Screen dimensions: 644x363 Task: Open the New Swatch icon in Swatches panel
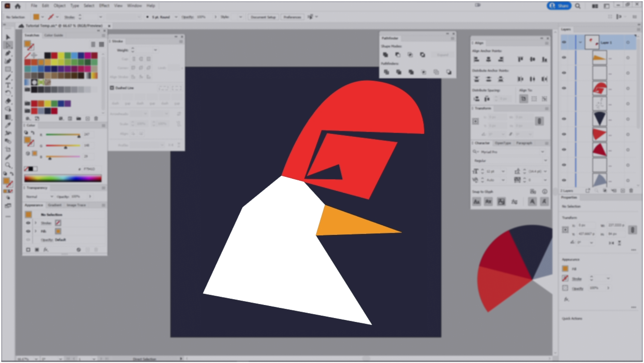tap(88, 118)
